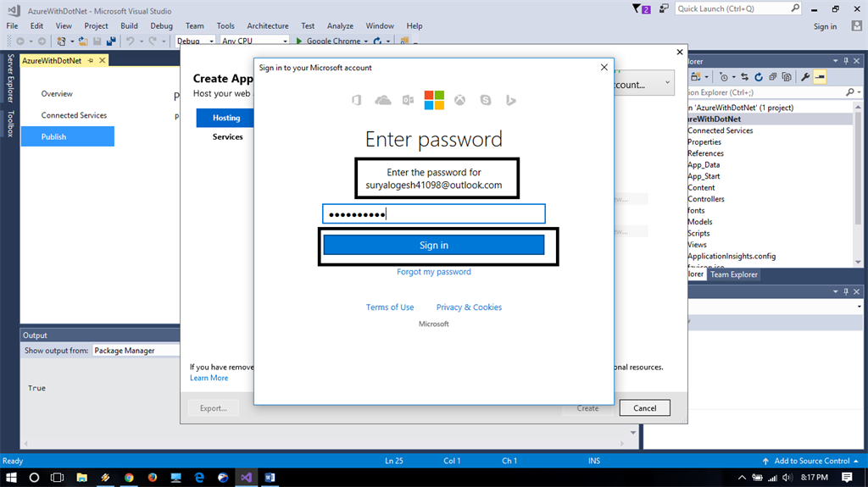Viewport: 868px width, 487px height.
Task: Toggle auto-hide pin on Solution Explorer panel
Action: 846,61
